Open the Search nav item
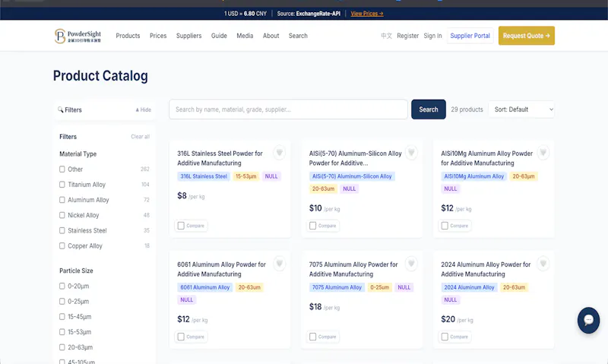Viewport: 608px width, 364px height. pyautogui.click(x=298, y=36)
